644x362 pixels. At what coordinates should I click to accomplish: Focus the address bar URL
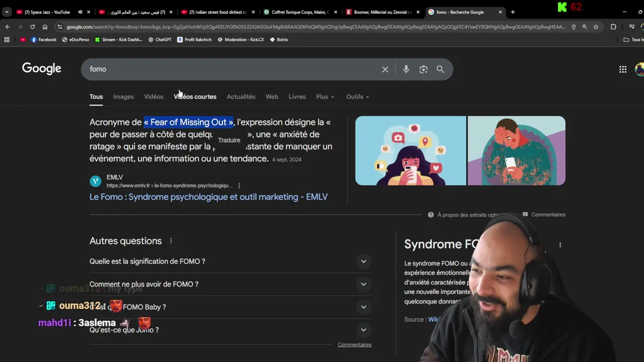[x=316, y=27]
